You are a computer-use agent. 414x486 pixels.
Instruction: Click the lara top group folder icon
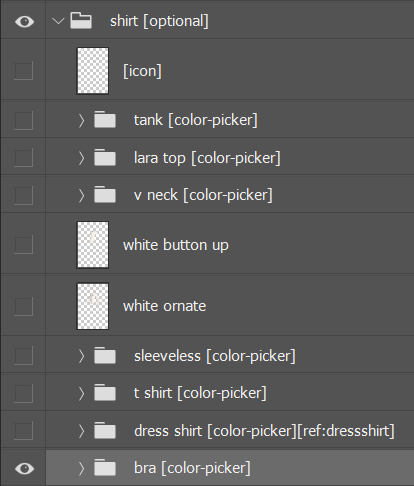pyautogui.click(x=105, y=157)
